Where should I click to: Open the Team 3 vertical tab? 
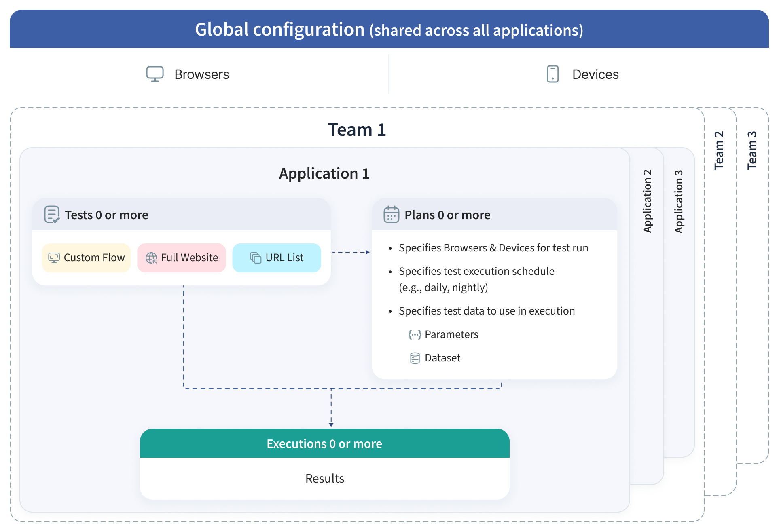(x=752, y=150)
